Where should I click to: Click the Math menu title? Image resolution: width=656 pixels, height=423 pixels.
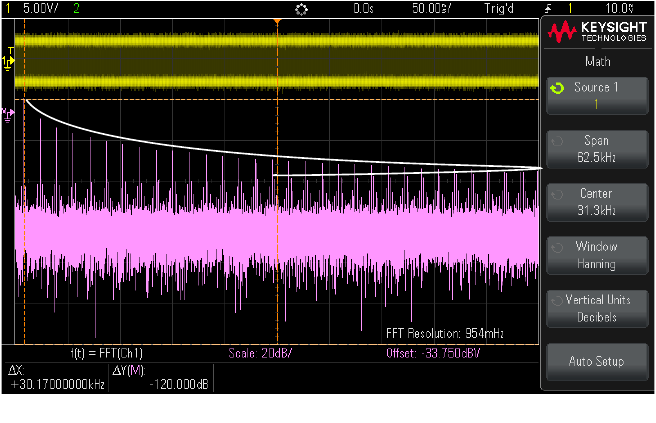pos(597,62)
